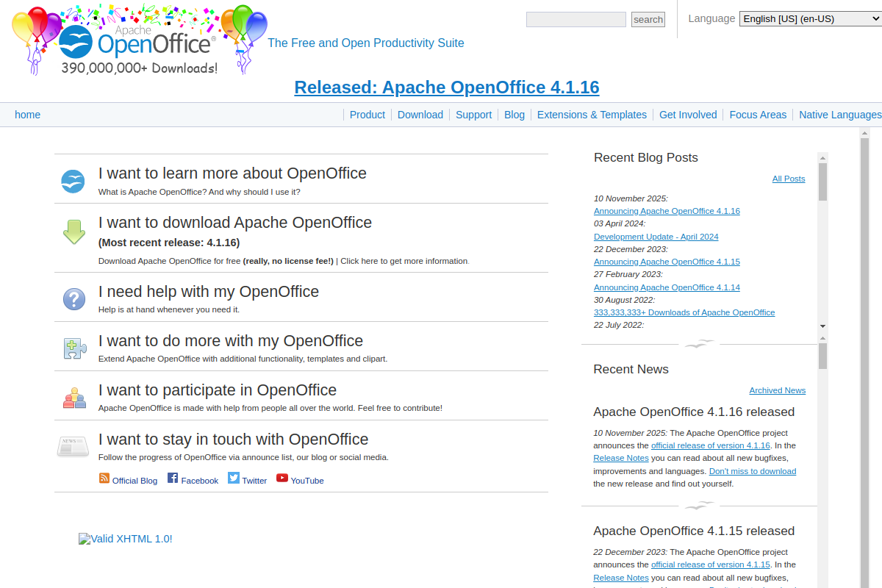Select the green download arrow icon
Viewport: 882px width, 588px height.
73,232
